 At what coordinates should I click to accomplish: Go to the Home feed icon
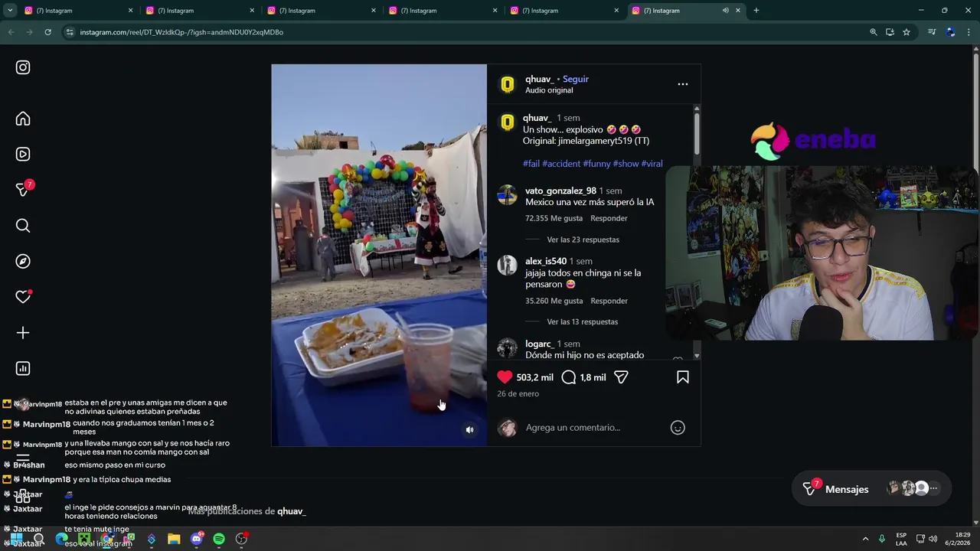[23, 119]
